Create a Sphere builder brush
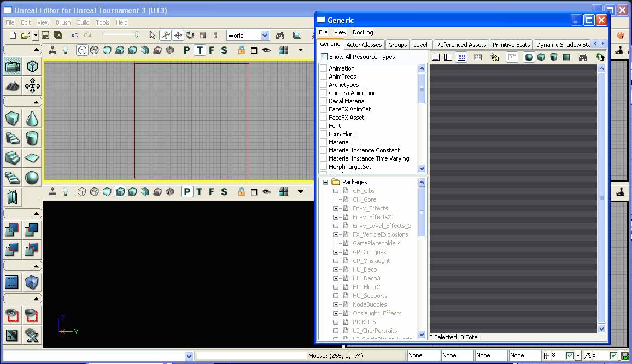 click(32, 178)
